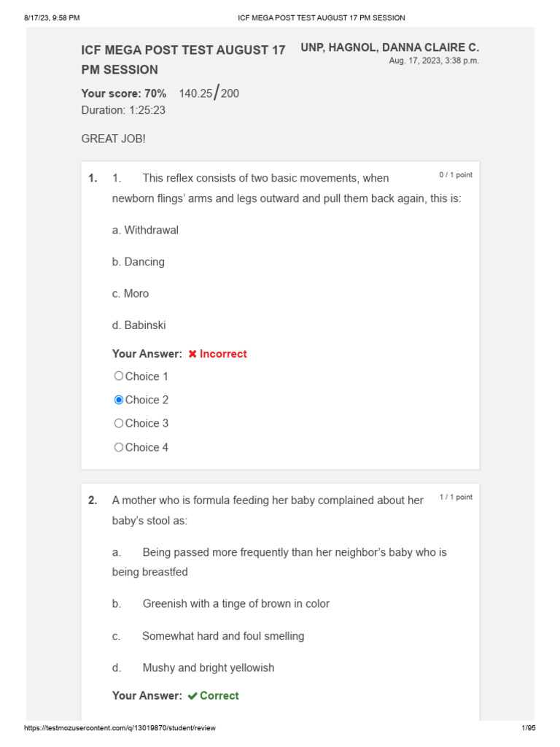Click the green Correct checkmark icon
This screenshot has width=560, height=747.
tap(192, 696)
